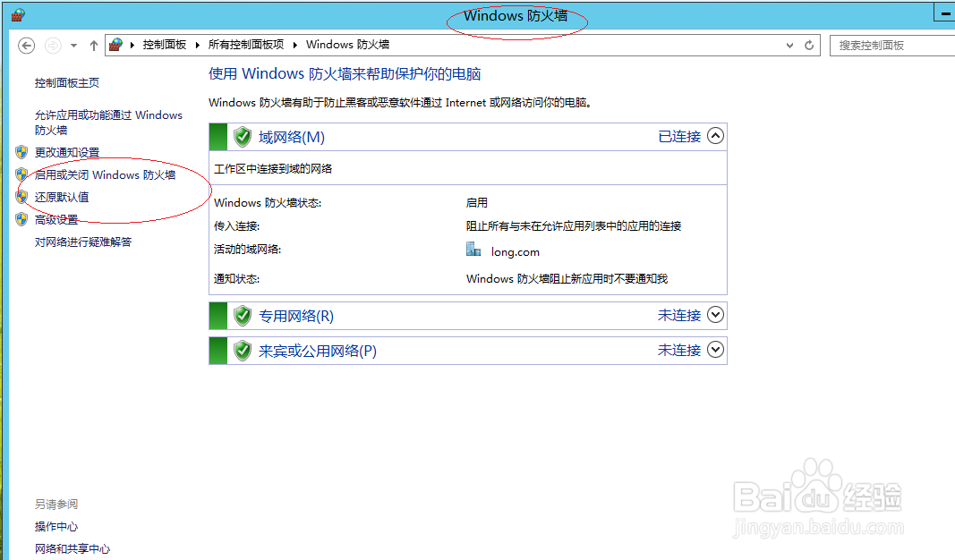Click 工作区中连接到域的网络 description
Viewport: 955px width, 560px height.
click(273, 168)
